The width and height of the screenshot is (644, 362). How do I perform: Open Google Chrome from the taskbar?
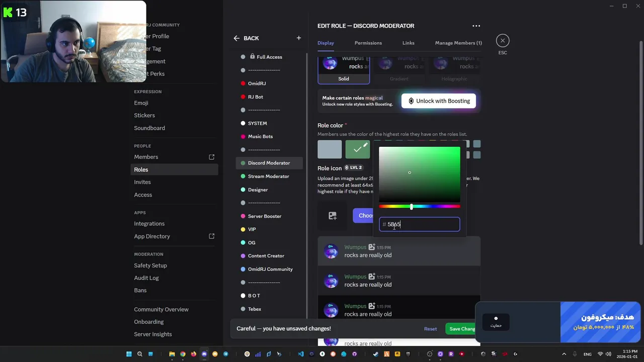pyautogui.click(x=183, y=354)
